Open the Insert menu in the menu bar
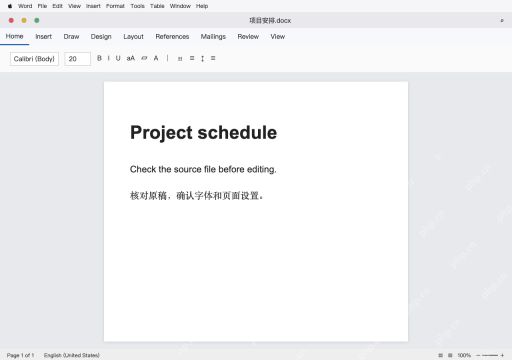The height and width of the screenshot is (360, 512). 93,6
